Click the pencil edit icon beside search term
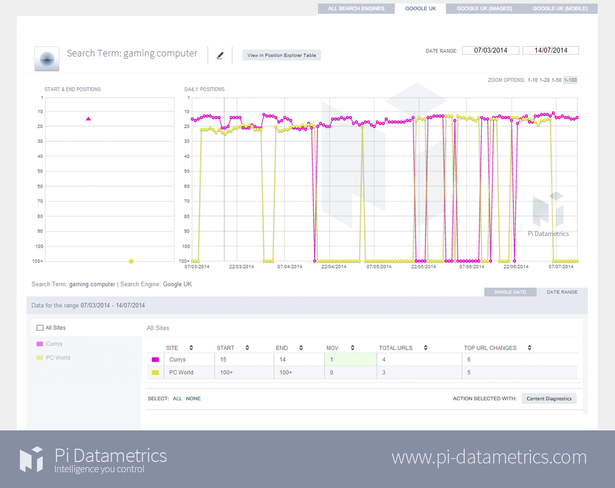615x488 pixels. click(220, 56)
